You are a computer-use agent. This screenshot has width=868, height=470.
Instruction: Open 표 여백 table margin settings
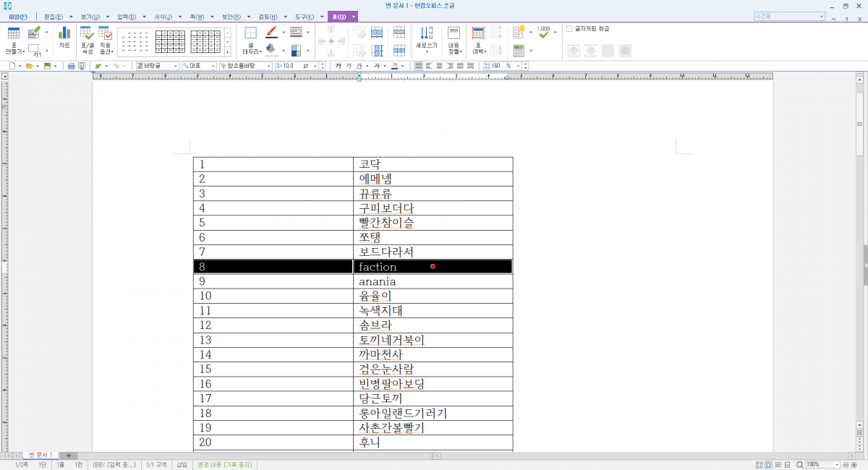click(x=477, y=41)
